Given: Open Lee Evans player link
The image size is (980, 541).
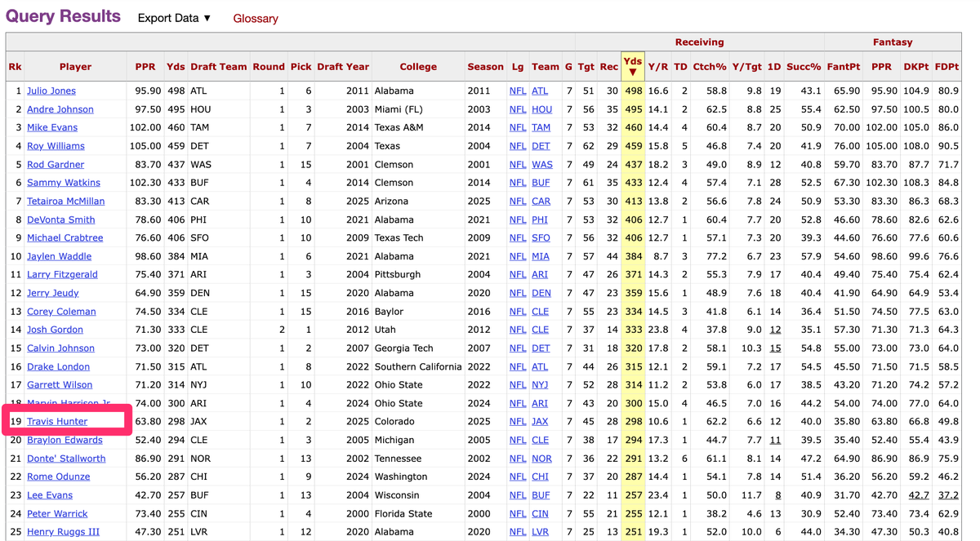Looking at the screenshot, I should pos(50,495).
